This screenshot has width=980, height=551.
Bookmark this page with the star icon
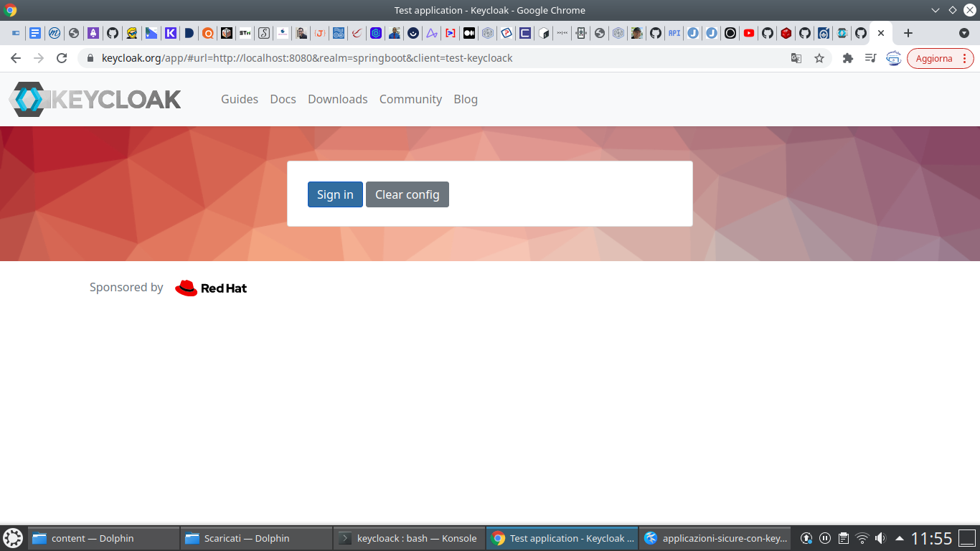[x=819, y=58]
